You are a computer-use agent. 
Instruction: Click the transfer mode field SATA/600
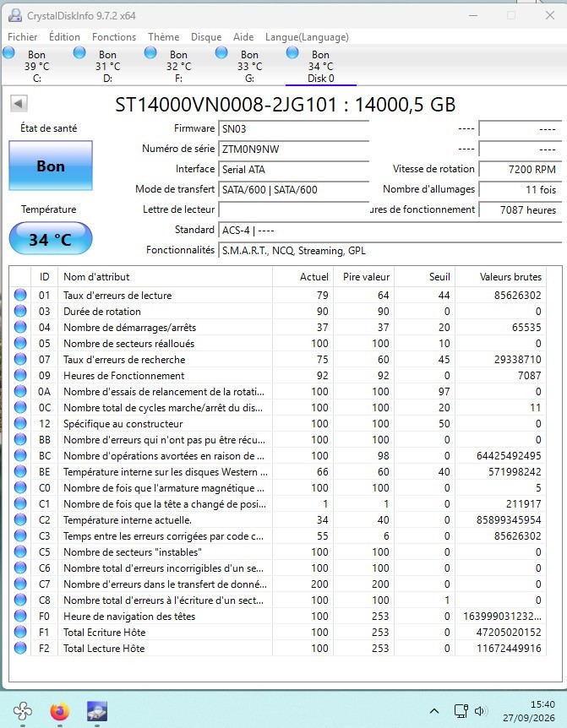click(x=293, y=189)
